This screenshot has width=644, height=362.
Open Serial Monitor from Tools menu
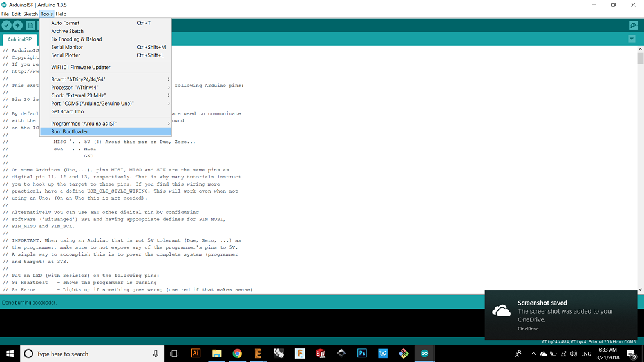click(x=106, y=47)
